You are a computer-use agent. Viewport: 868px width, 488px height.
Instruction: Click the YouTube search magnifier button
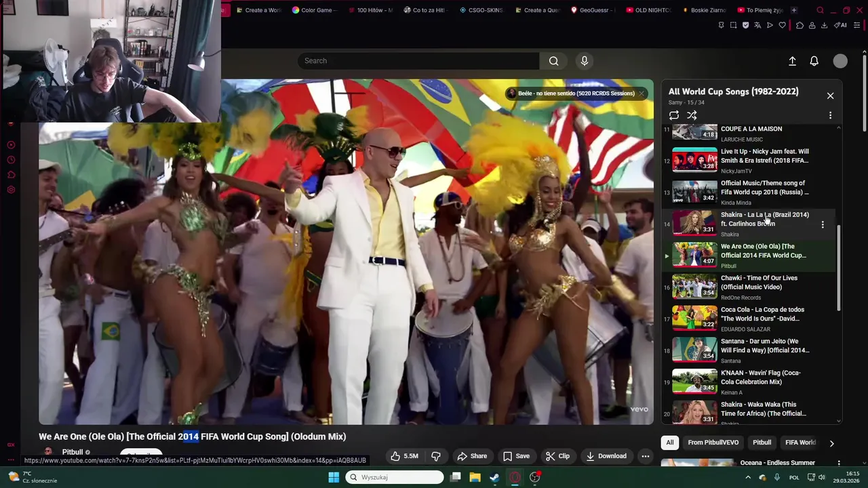(x=554, y=61)
